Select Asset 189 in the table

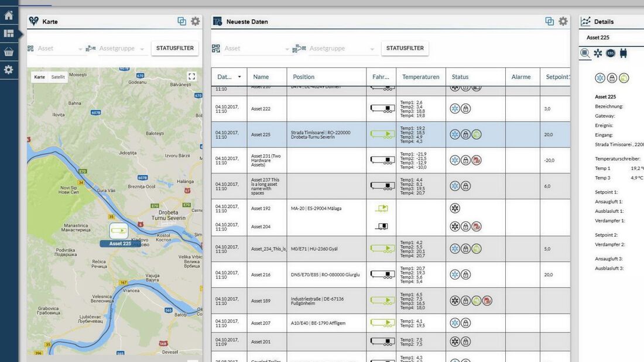tap(261, 301)
